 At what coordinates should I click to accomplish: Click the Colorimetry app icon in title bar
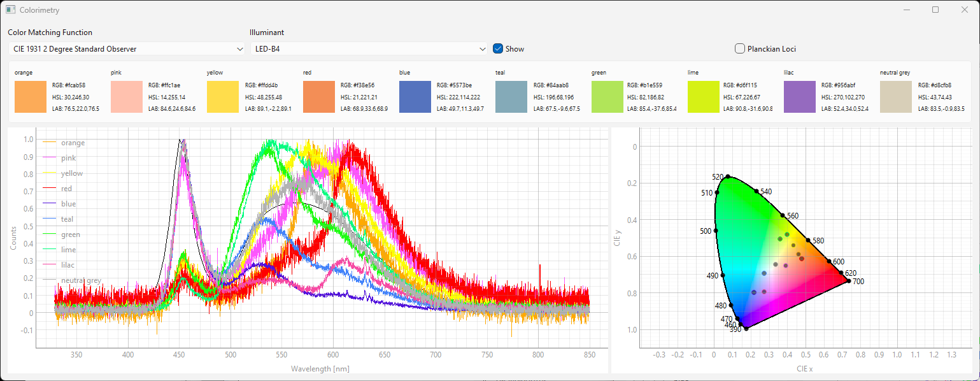[x=10, y=10]
